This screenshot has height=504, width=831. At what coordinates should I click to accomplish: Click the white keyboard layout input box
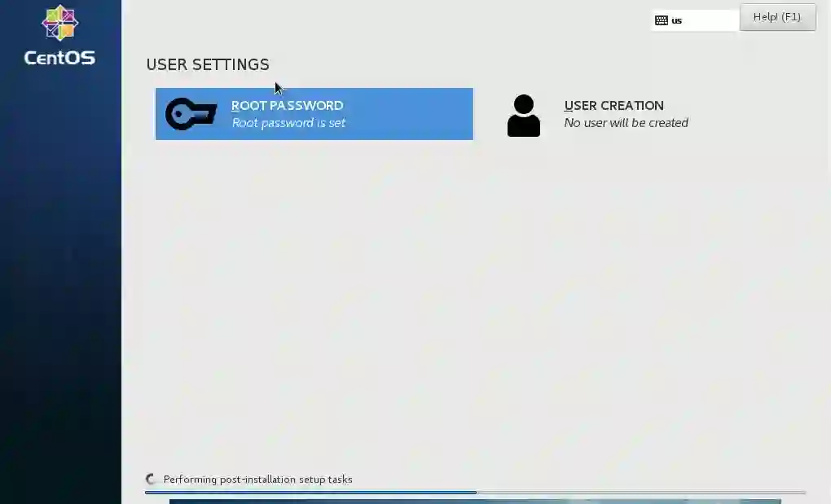[695, 20]
